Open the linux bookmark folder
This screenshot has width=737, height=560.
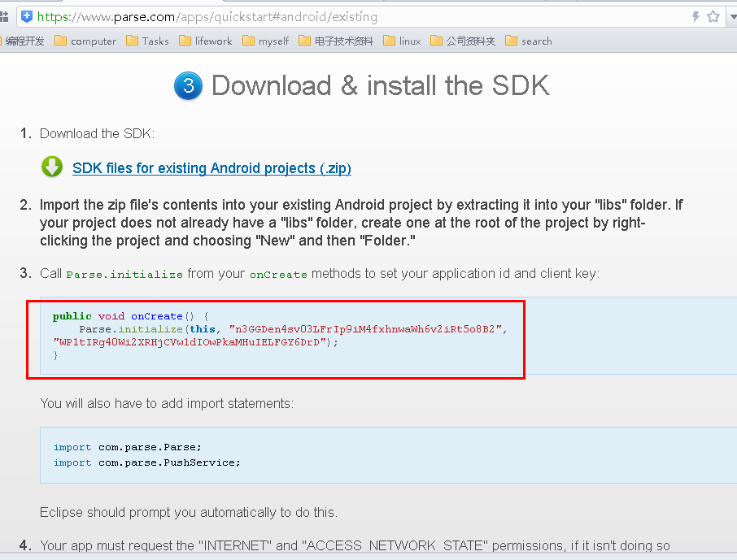[402, 41]
